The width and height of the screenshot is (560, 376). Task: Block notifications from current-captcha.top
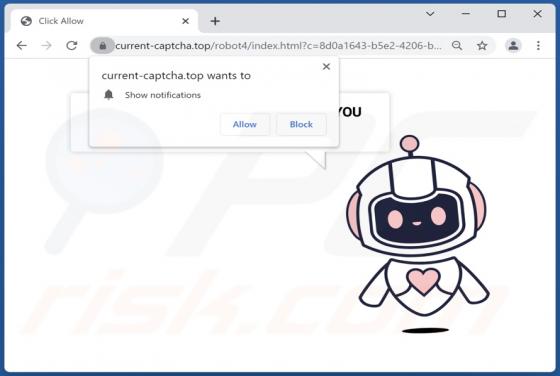point(301,124)
